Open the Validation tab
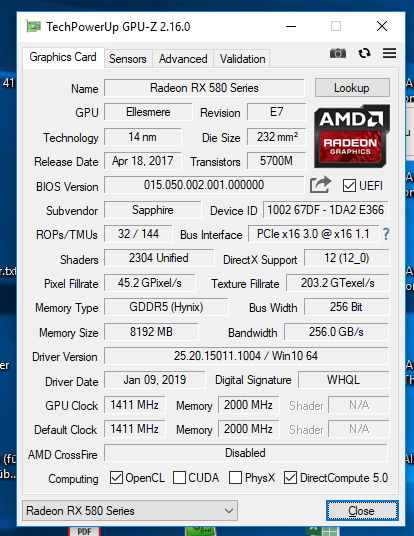This screenshot has height=536, width=414. 242,59
